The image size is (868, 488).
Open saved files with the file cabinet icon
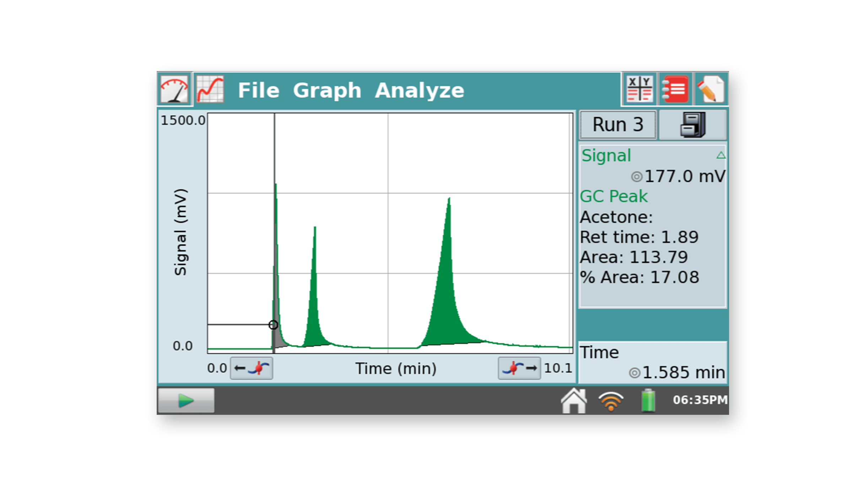click(693, 124)
